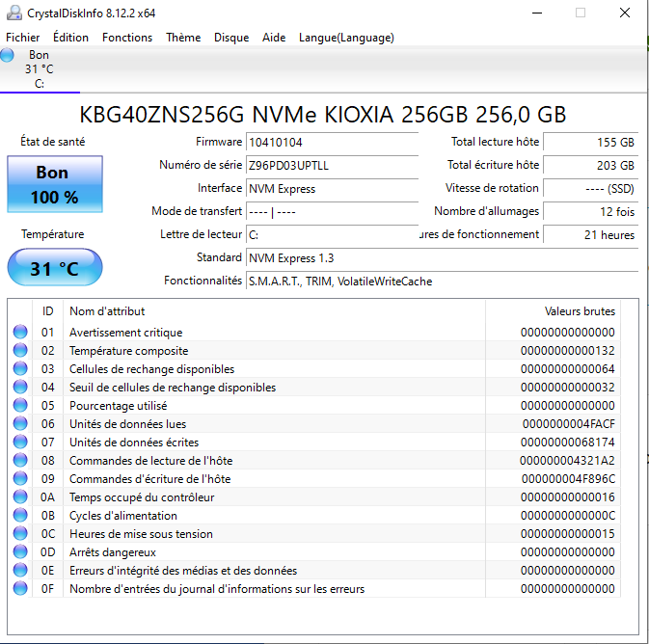
Task: Click the ID column header
Action: [47, 311]
